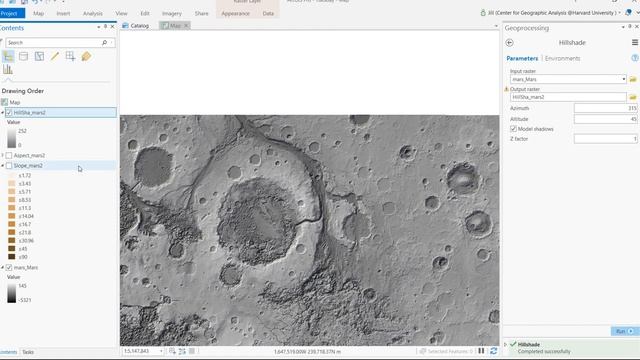This screenshot has height=360, width=640.
Task: Click the Z factor input field
Action: tap(606, 139)
